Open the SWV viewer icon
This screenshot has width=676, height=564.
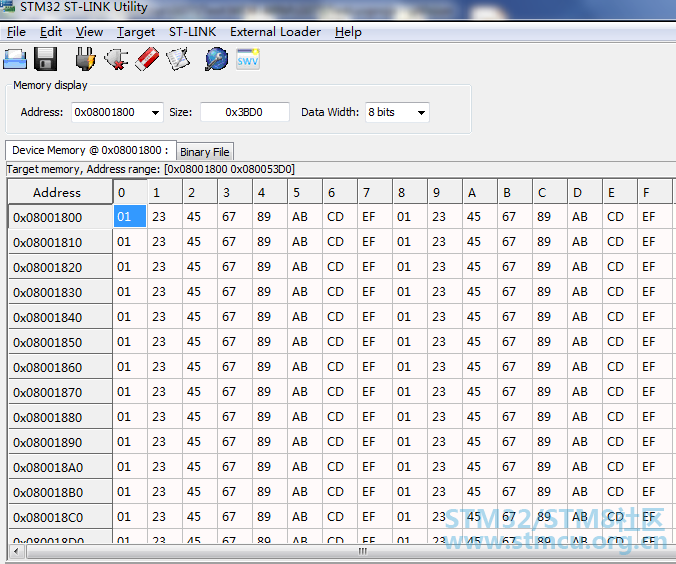tap(248, 59)
